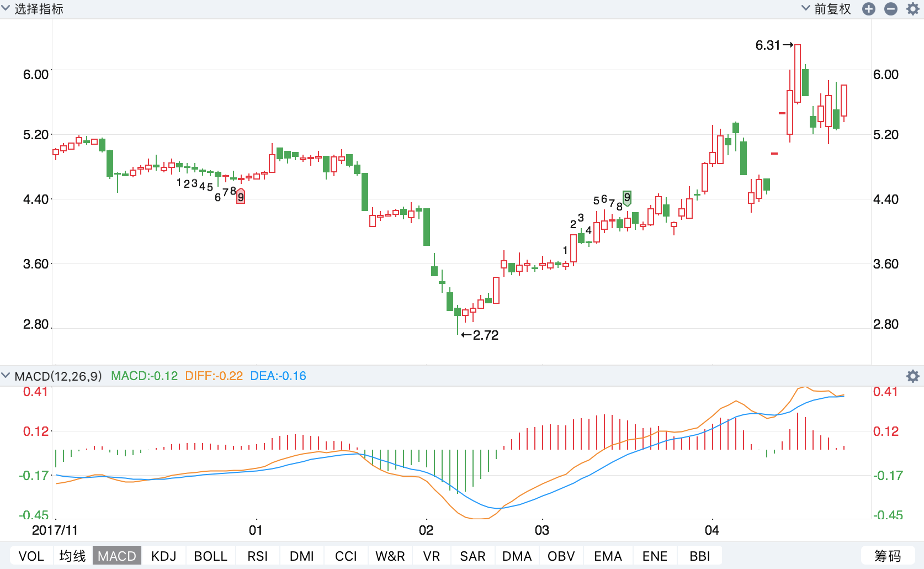Click the zoom out minus icon
Viewport: 924px width, 569px height.
click(891, 9)
